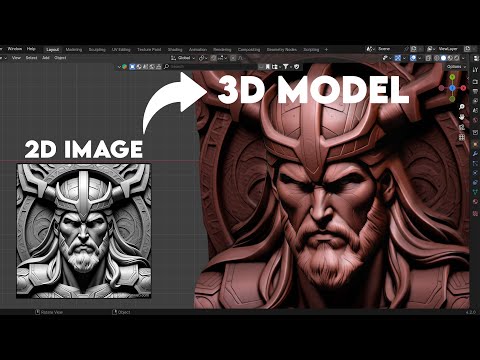This screenshot has height=360, width=480.
Task: Add a new workspace with the plus button
Action: coord(326,50)
